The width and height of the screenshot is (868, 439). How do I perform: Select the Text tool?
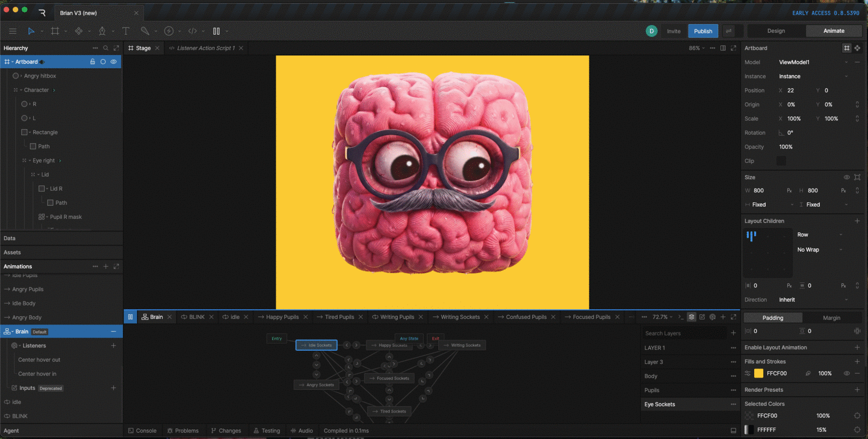pos(126,31)
